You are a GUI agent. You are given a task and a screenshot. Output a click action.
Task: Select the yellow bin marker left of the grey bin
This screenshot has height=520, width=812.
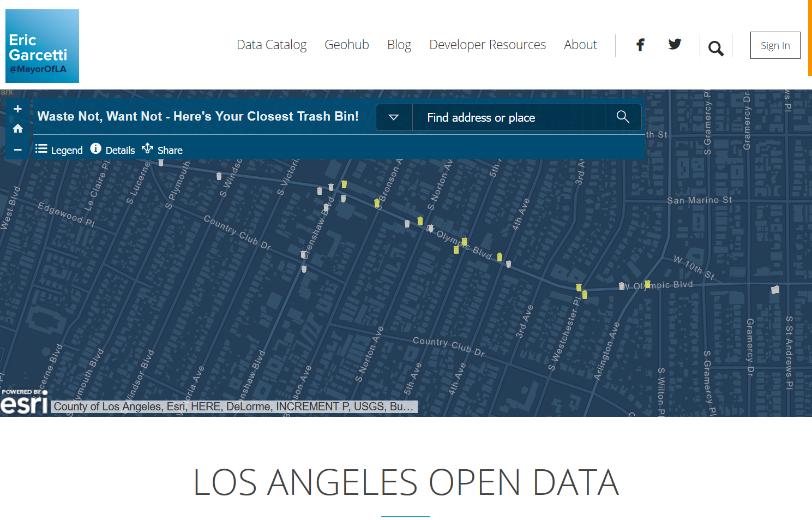point(500,257)
